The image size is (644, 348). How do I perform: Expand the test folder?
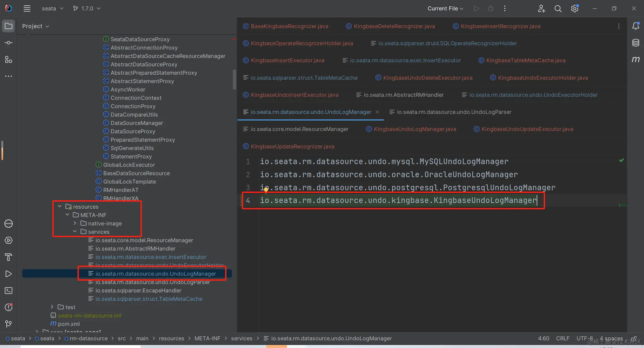52,307
